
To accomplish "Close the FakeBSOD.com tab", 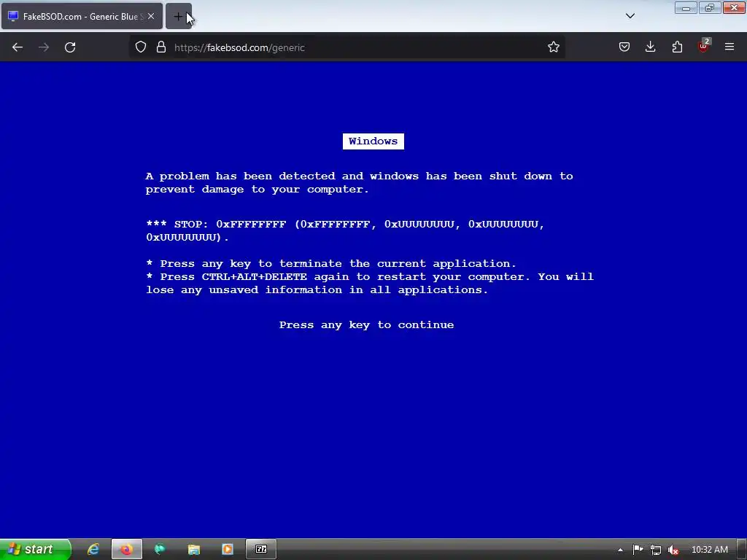I will pyautogui.click(x=151, y=16).
